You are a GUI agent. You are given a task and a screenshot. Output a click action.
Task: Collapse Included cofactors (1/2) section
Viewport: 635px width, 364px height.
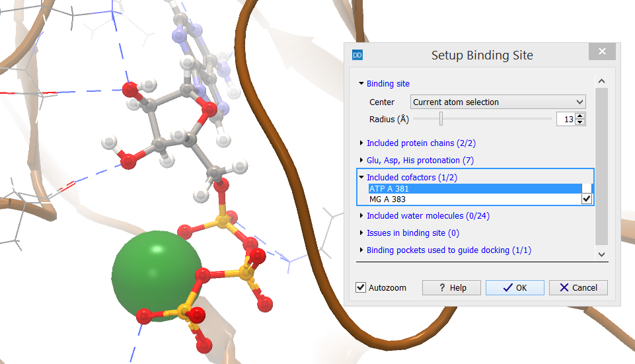click(x=361, y=177)
